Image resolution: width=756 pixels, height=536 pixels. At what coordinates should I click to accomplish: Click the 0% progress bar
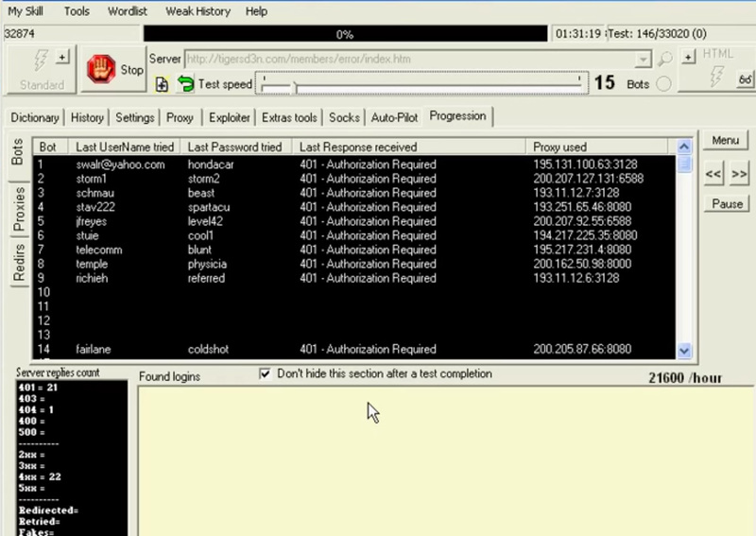pyautogui.click(x=345, y=34)
